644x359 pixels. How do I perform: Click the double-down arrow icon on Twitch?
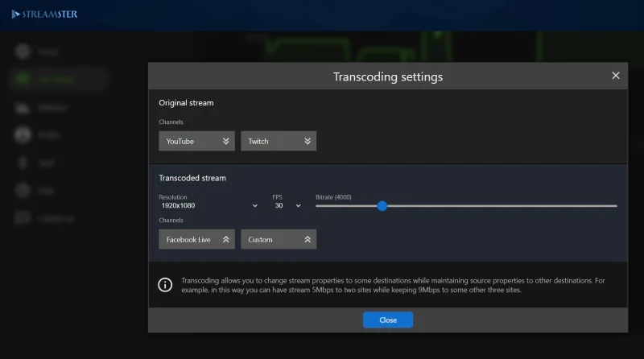308,142
